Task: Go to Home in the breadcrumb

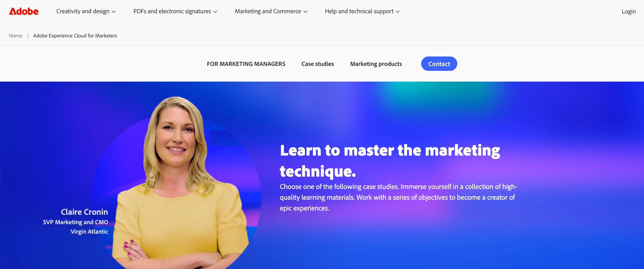Action: 15,36
